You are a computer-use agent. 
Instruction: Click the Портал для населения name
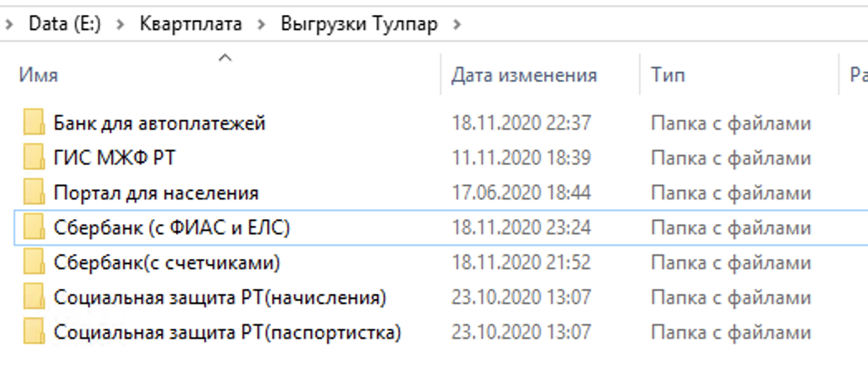point(156,193)
